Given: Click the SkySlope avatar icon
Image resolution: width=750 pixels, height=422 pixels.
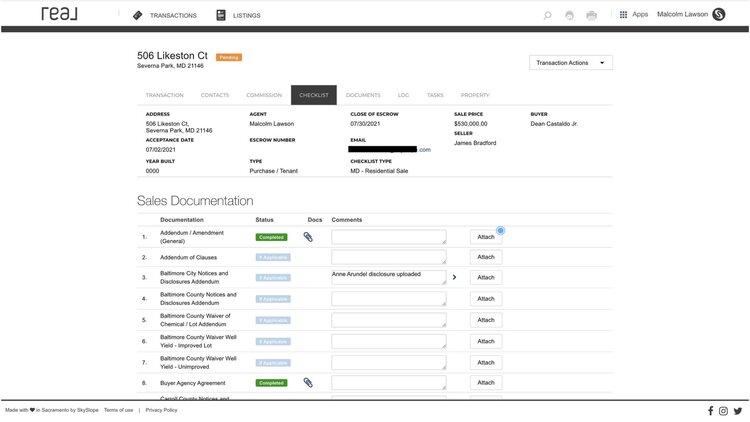Looking at the screenshot, I should (718, 14).
